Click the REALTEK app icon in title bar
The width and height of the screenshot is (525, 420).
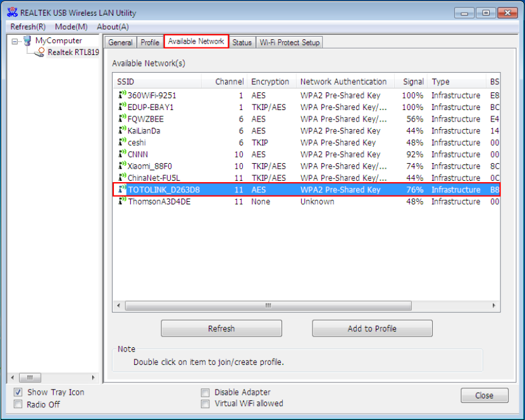click(x=13, y=13)
